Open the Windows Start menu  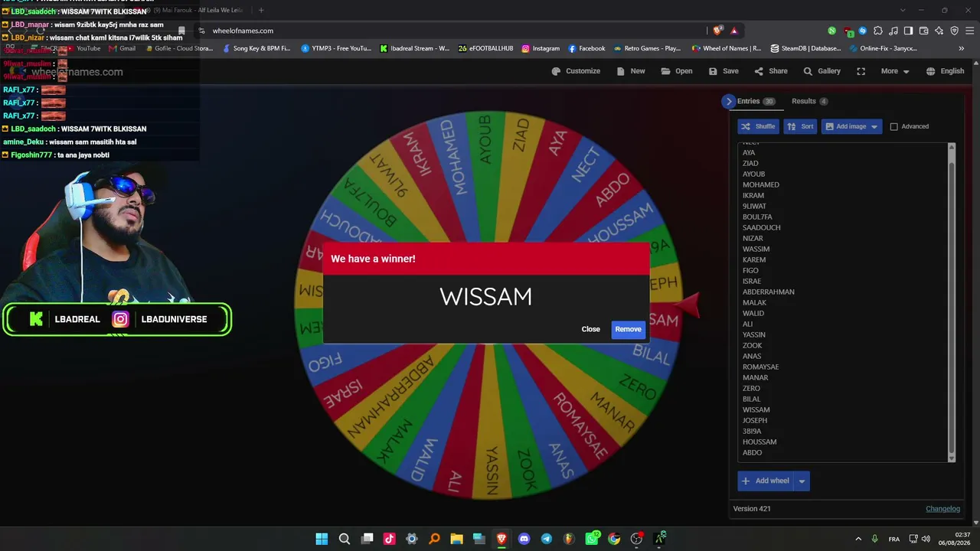tap(322, 539)
